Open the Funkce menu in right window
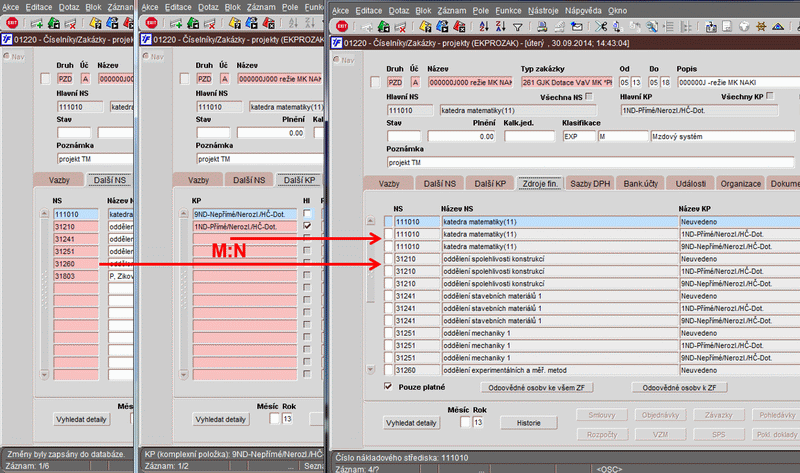Image resolution: width=800 pixels, height=473 pixels. click(508, 10)
